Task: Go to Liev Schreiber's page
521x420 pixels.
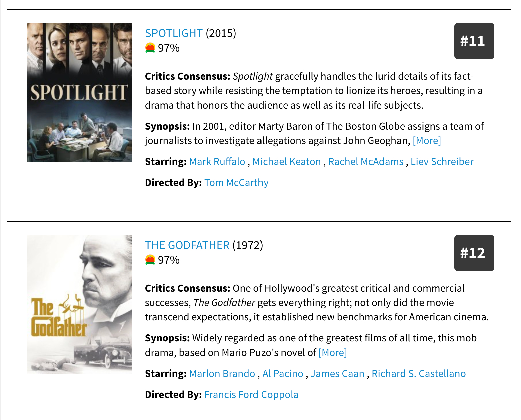Action: click(442, 162)
